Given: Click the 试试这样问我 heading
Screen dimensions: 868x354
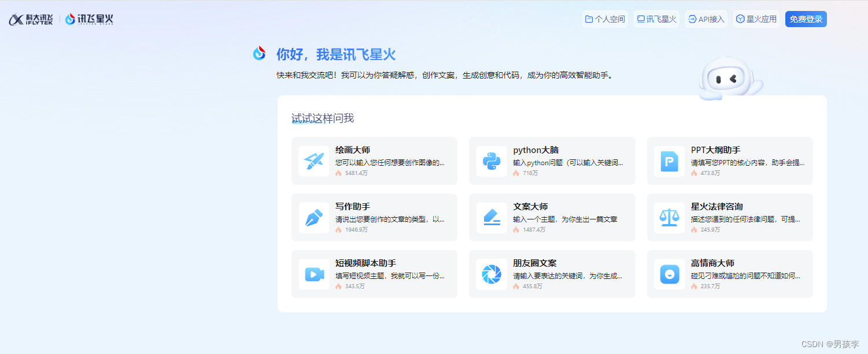Looking at the screenshot, I should pyautogui.click(x=323, y=118).
